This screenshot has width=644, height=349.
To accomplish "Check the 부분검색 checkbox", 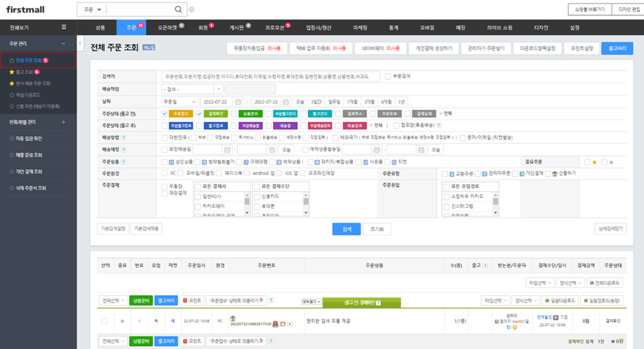I will pyautogui.click(x=388, y=77).
